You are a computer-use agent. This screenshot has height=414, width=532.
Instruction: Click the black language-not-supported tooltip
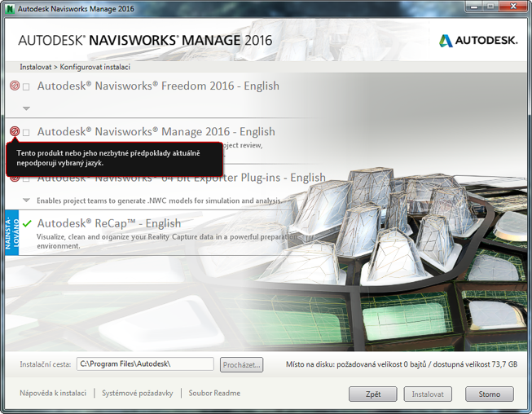[114, 158]
